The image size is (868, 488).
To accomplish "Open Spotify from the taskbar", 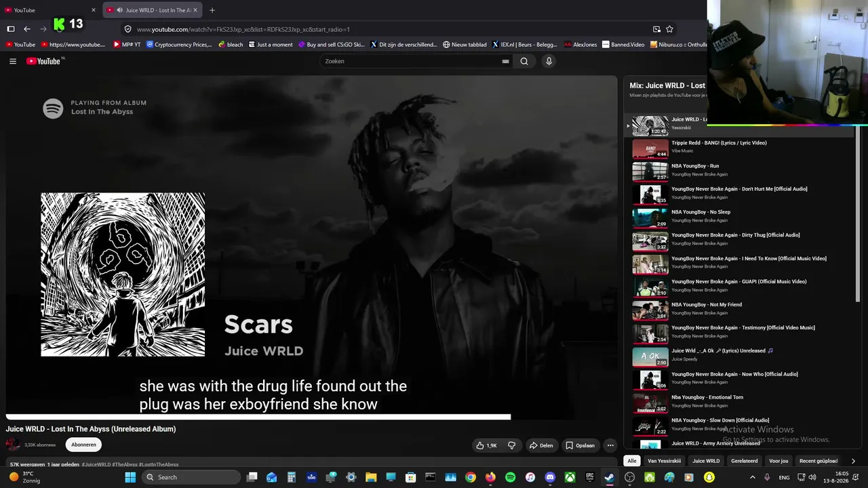I will tap(510, 477).
